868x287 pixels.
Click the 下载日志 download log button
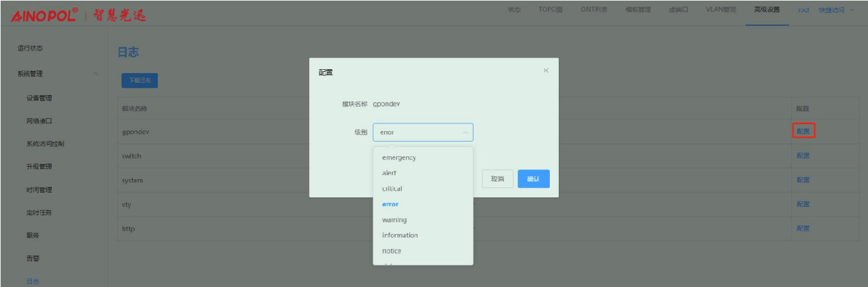(140, 81)
